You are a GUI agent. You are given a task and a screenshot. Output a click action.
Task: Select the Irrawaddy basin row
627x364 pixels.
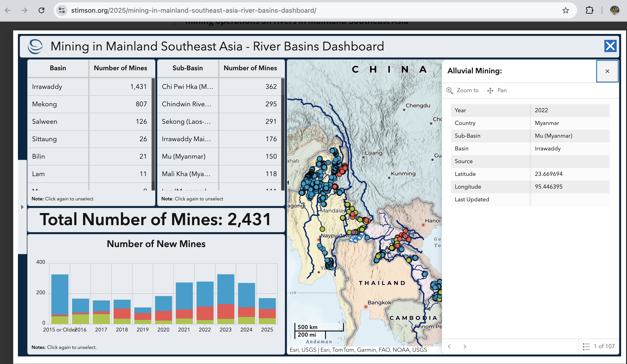coord(90,87)
